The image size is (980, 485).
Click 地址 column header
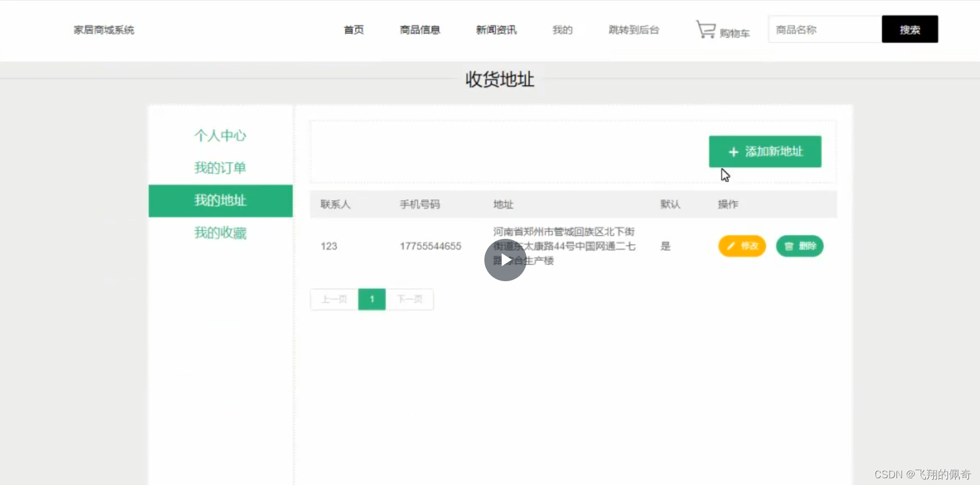[503, 204]
